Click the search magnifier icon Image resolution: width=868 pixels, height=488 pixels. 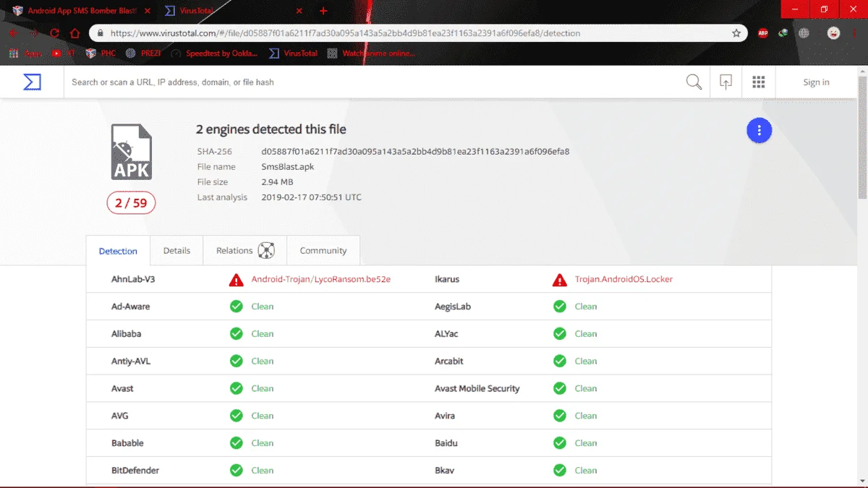point(694,82)
